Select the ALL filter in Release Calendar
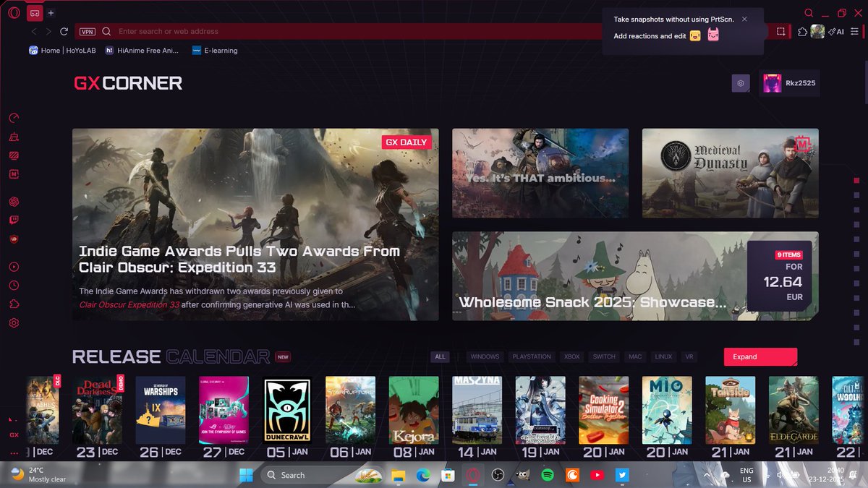This screenshot has height=488, width=868. pos(440,356)
